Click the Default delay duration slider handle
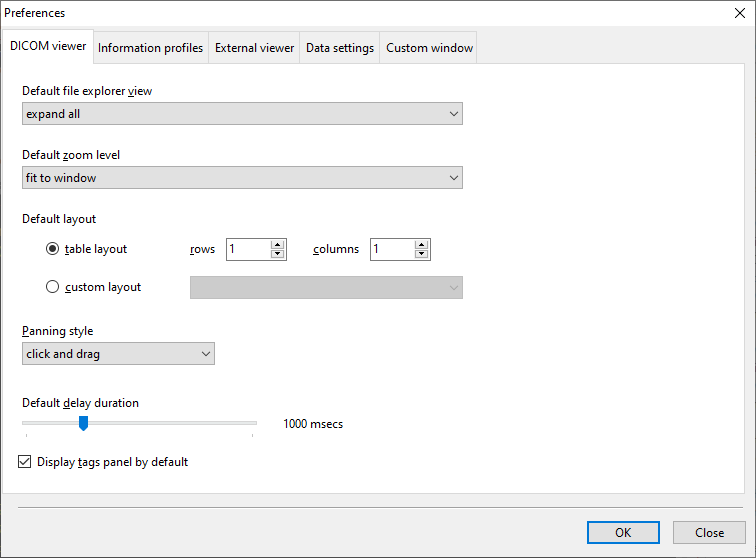 84,423
